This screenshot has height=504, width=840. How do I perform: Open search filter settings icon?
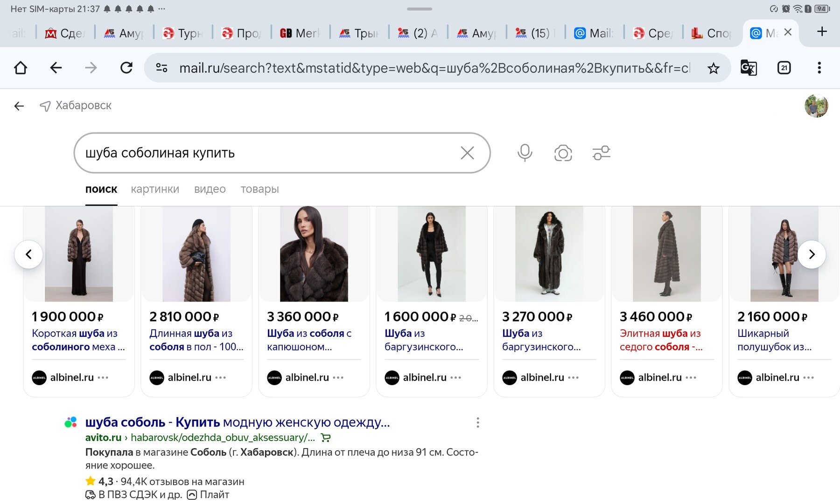(x=601, y=153)
